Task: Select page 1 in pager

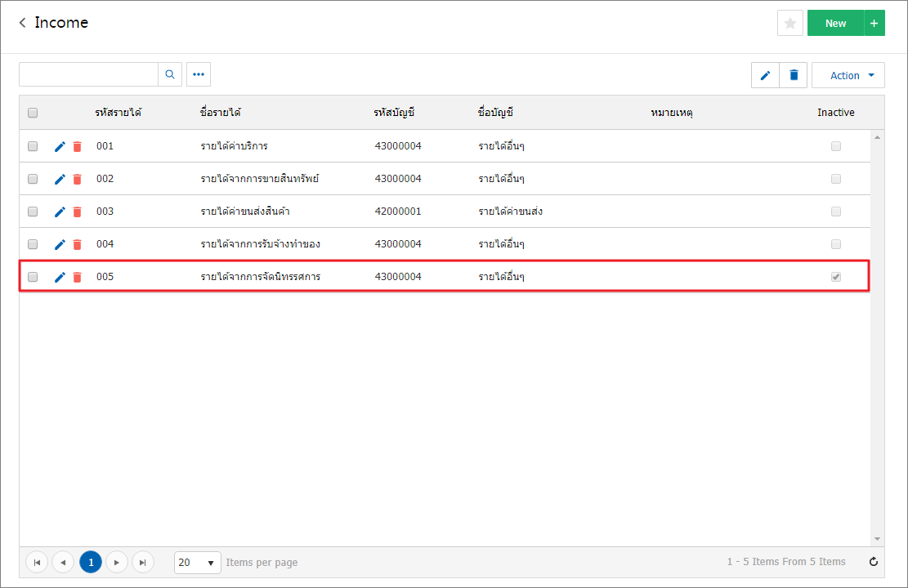Action: (91, 562)
